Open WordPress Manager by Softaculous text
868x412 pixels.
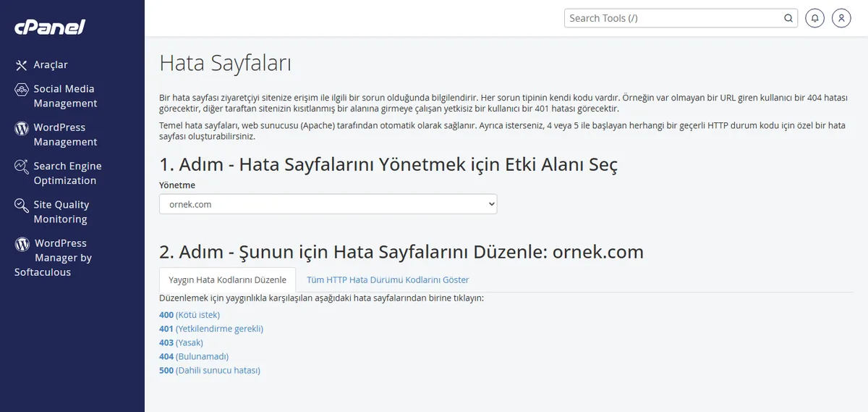point(54,258)
